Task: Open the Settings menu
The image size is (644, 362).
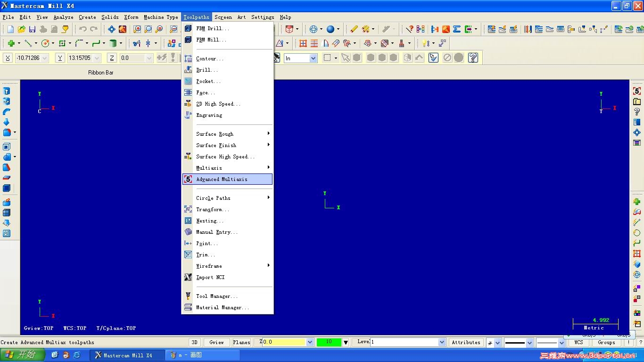Action: click(263, 17)
